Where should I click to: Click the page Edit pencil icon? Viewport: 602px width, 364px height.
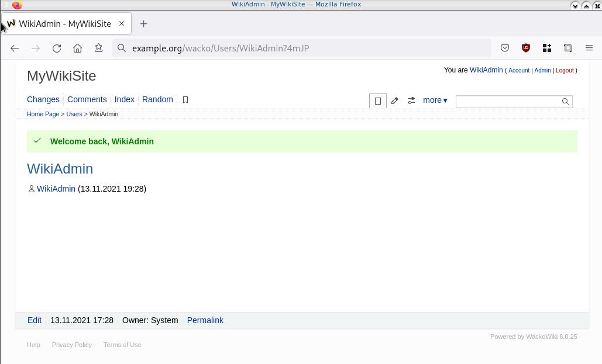pyautogui.click(x=394, y=100)
